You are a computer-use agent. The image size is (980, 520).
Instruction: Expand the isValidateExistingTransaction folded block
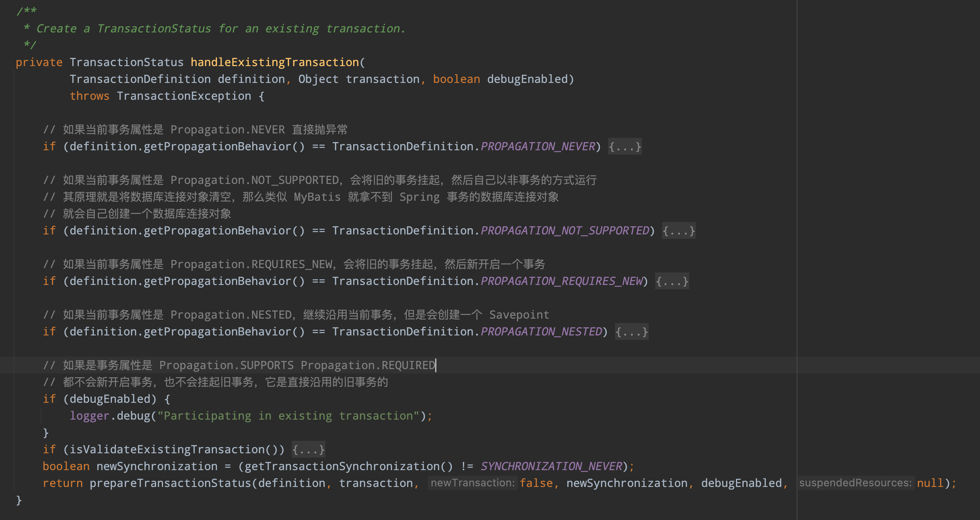click(308, 449)
